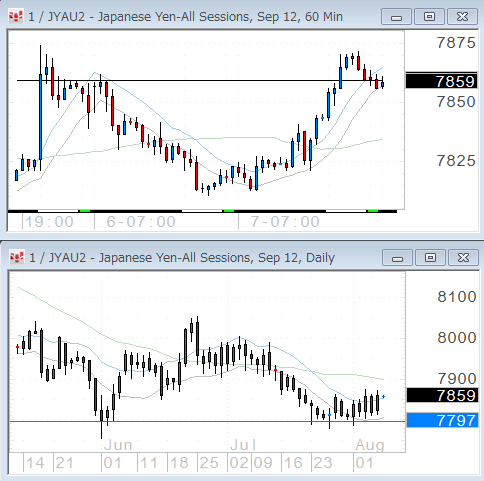This screenshot has height=481, width=484.
Task: Click the 19:00 time axis label
Action: 49,222
